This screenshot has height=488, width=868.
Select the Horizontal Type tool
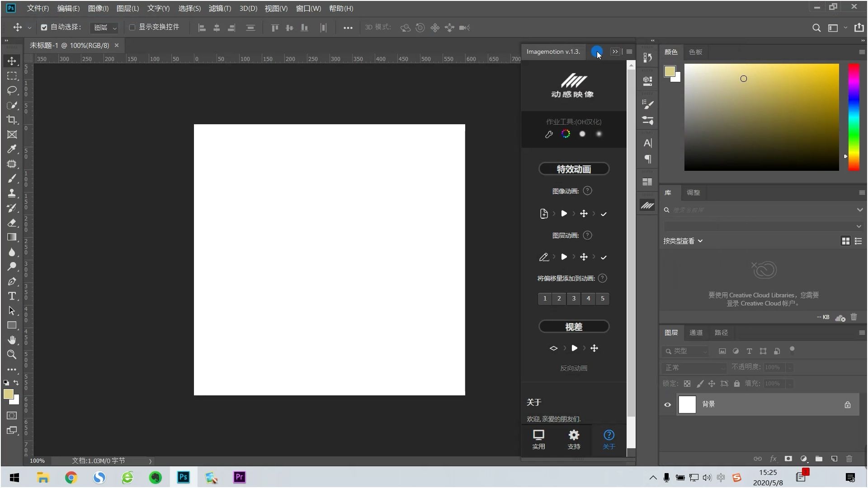click(12, 296)
